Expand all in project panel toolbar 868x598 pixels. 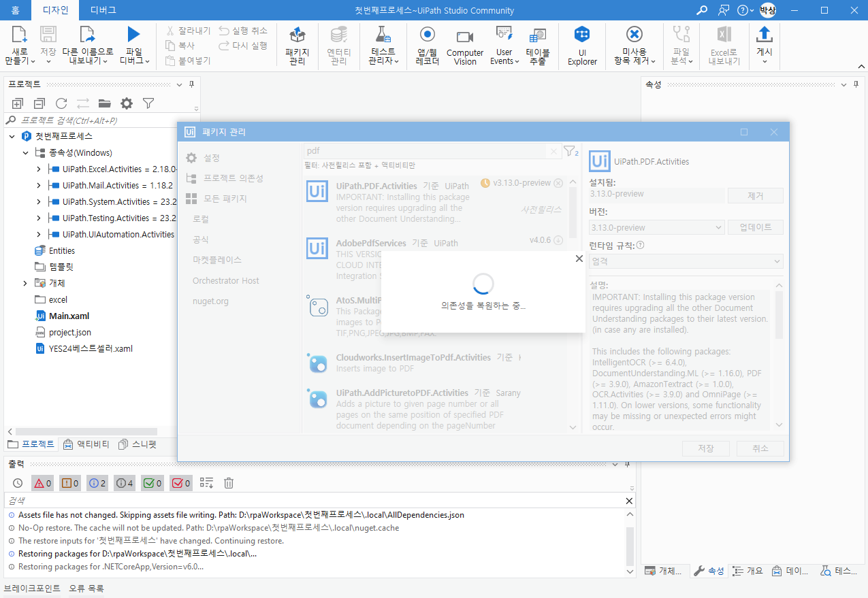click(18, 103)
